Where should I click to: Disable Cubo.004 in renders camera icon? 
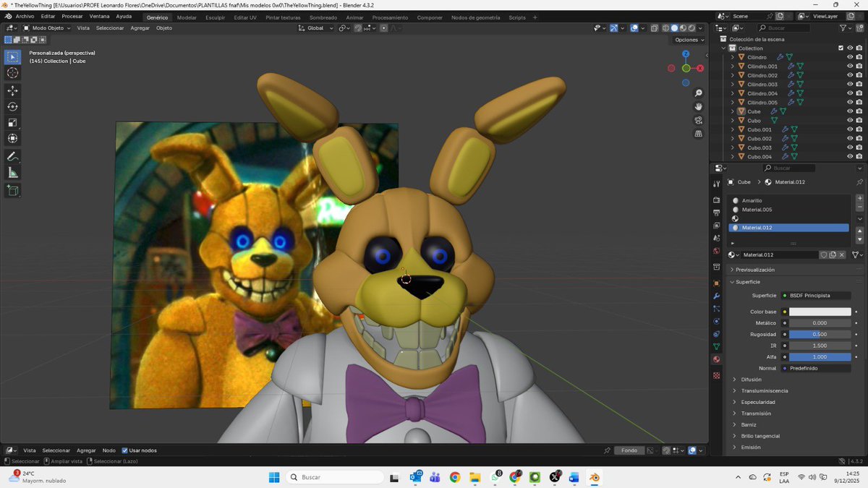pos(859,157)
